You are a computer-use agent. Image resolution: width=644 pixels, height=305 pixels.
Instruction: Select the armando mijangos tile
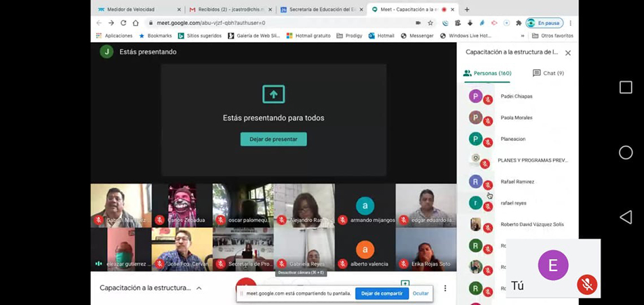coord(365,205)
